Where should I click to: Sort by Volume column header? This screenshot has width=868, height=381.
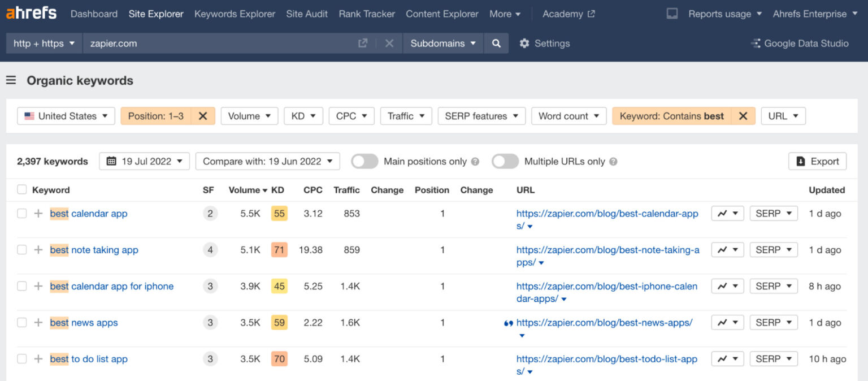[248, 190]
